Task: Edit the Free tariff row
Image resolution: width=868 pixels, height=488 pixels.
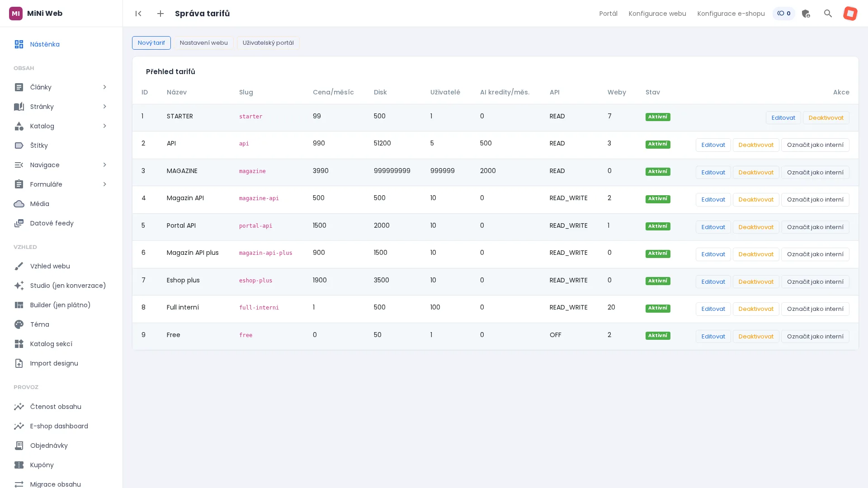Action: (713, 337)
